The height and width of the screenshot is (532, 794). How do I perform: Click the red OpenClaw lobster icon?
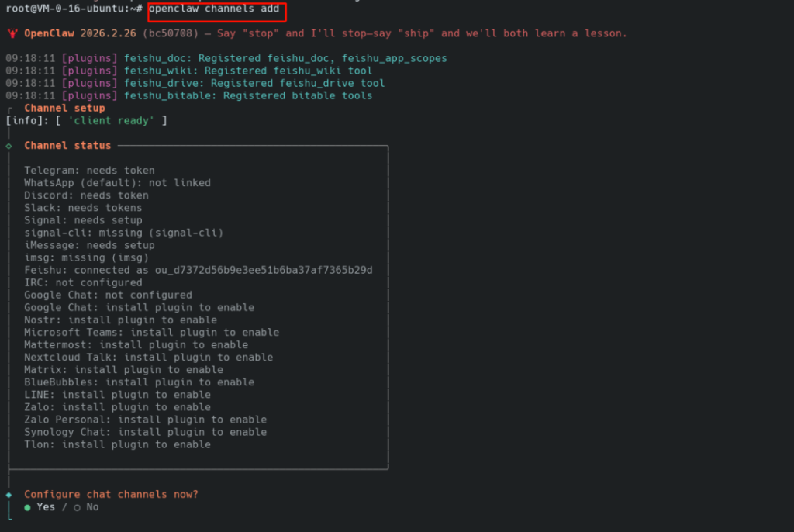pos(12,33)
